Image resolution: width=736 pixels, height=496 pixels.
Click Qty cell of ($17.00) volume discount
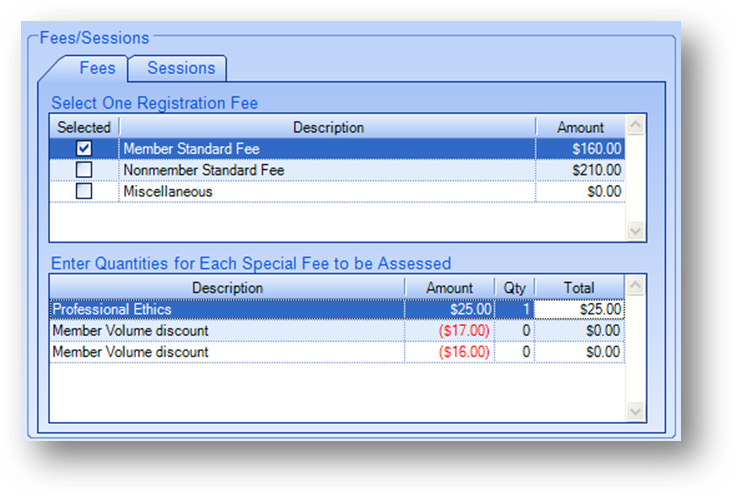coord(514,331)
